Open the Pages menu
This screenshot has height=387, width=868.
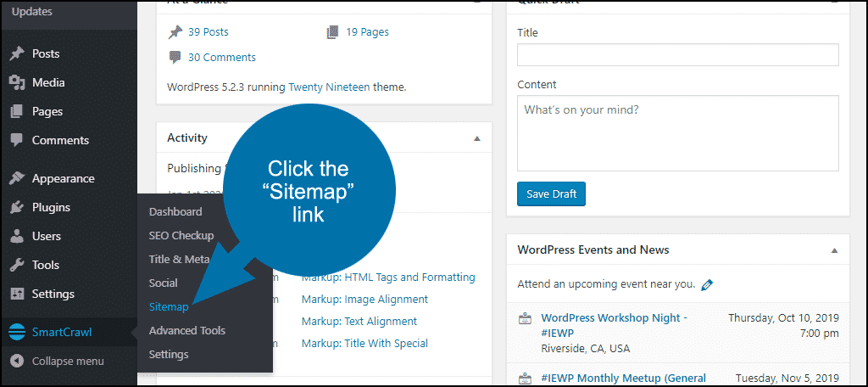[47, 111]
